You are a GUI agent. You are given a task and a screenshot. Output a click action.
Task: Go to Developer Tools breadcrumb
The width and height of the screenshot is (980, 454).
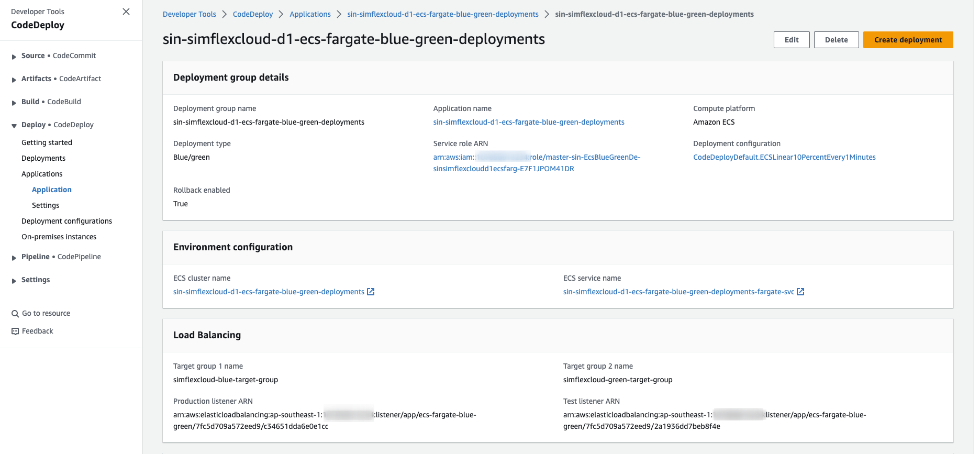190,14
